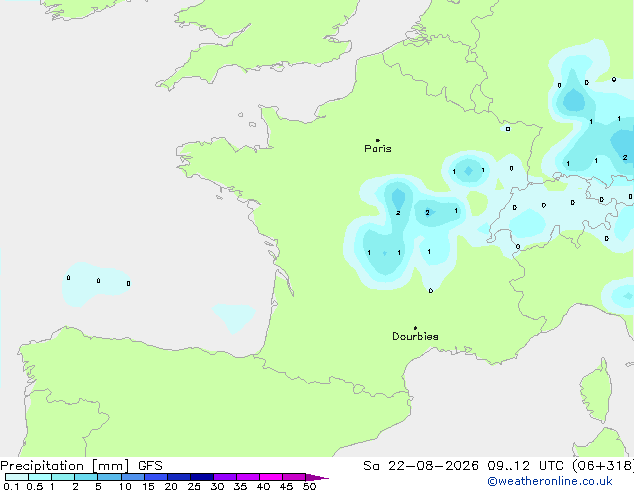Pick the 5–10 mm legend color swatch
The width and height of the screenshot is (634, 490).
[x=109, y=477]
